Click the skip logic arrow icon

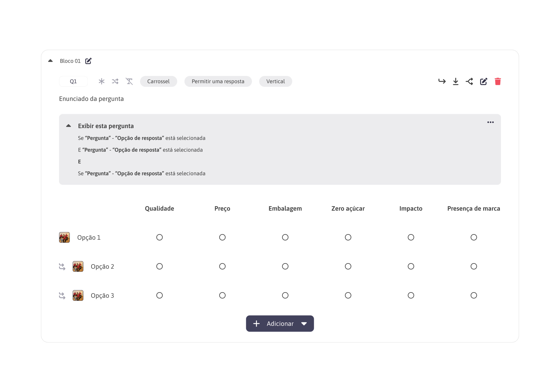(x=442, y=81)
